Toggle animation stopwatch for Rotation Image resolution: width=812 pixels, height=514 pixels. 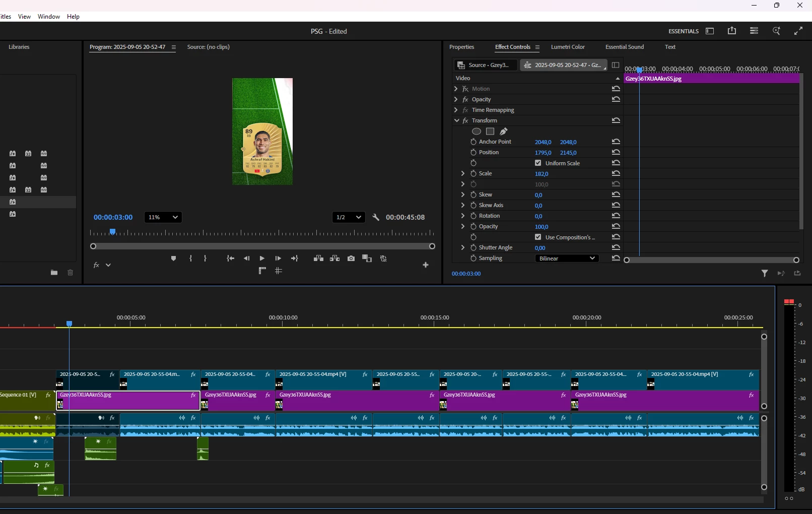click(473, 216)
